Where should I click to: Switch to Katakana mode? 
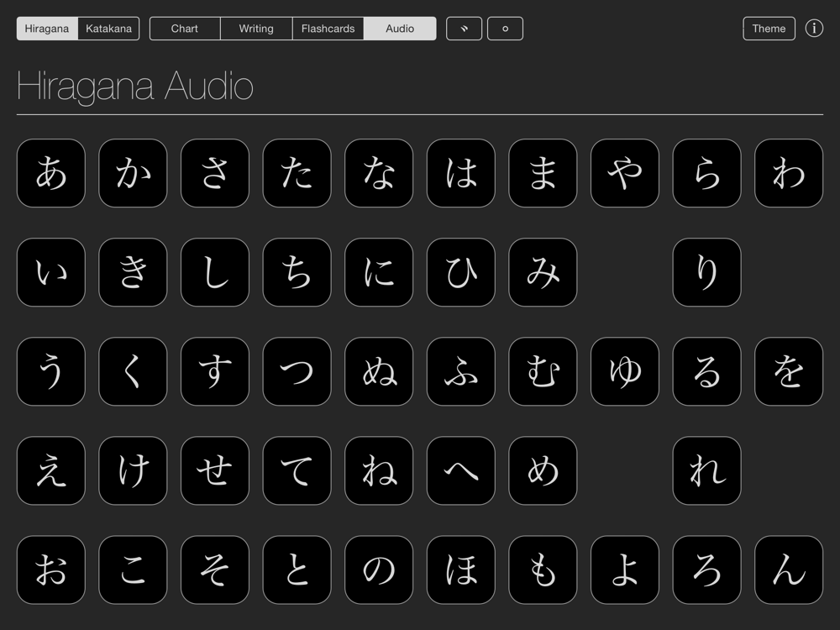108,29
